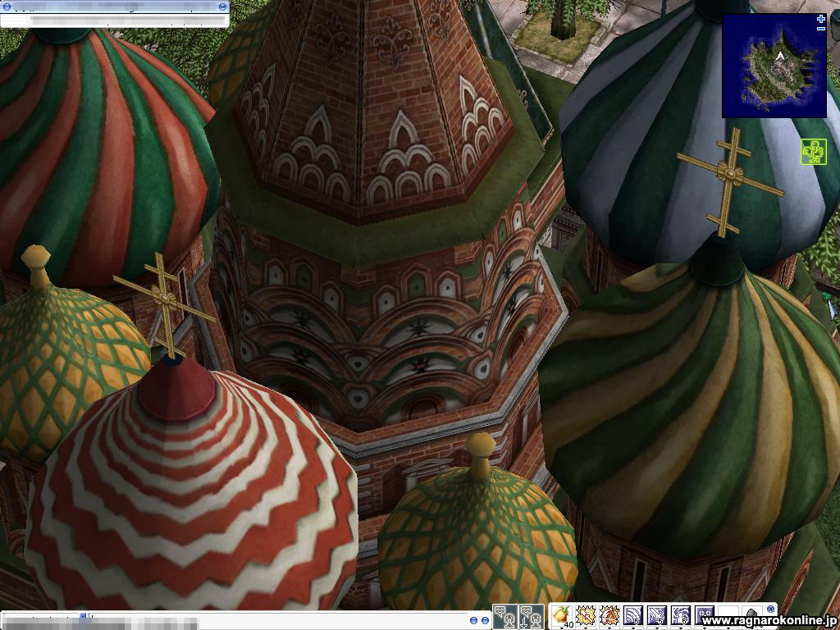The image size is (840, 630).
Task: Zoom out the minimap with minus button
Action: [x=820, y=29]
